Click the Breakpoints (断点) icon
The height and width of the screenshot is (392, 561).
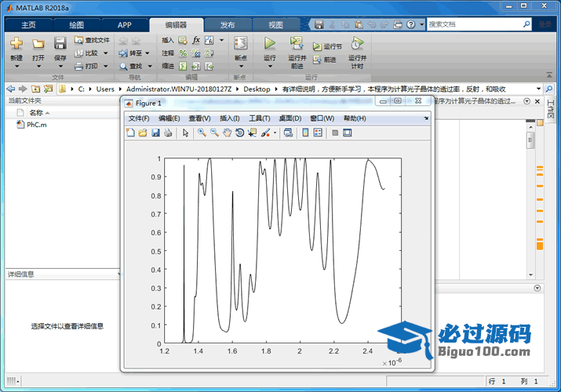(240, 43)
